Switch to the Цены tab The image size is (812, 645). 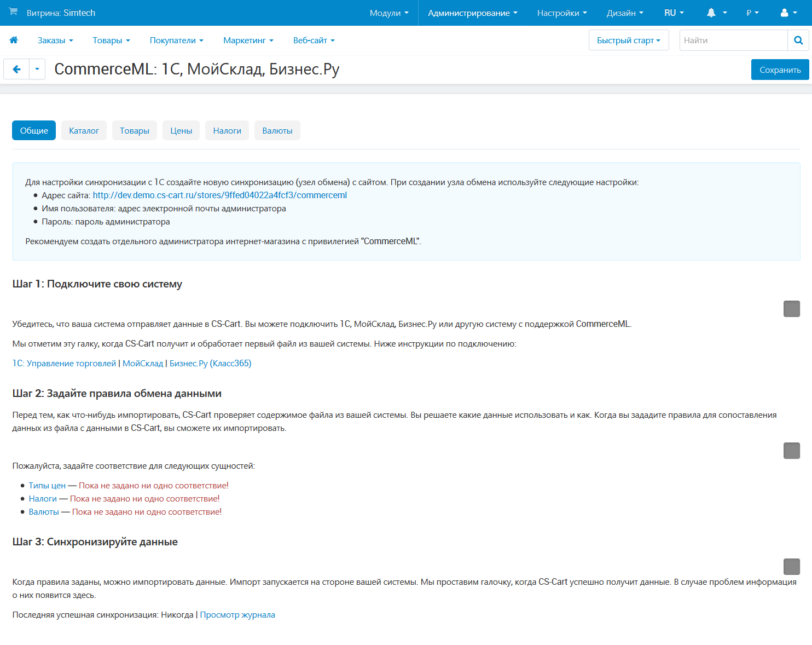click(x=181, y=130)
